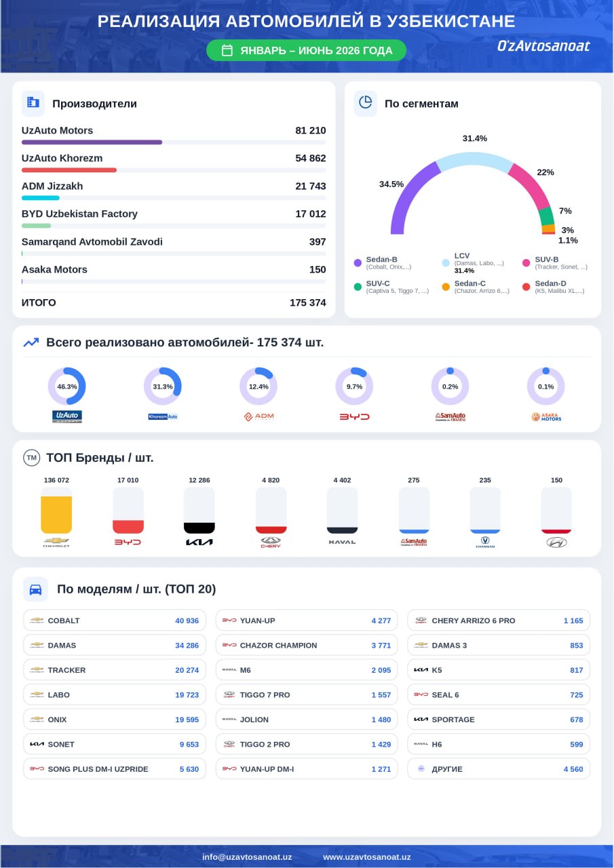This screenshot has height=868, width=614.
Task: Click the TM icon beside ТОП Бренды
Action: [x=31, y=458]
